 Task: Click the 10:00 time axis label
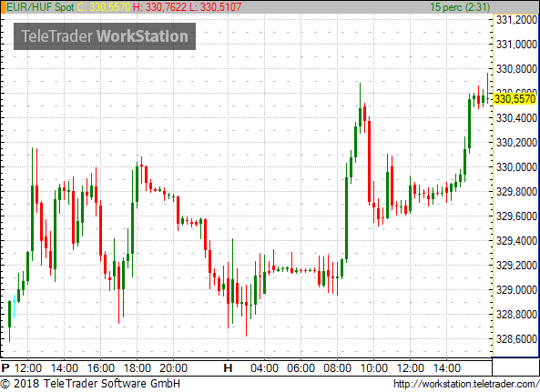(374, 368)
